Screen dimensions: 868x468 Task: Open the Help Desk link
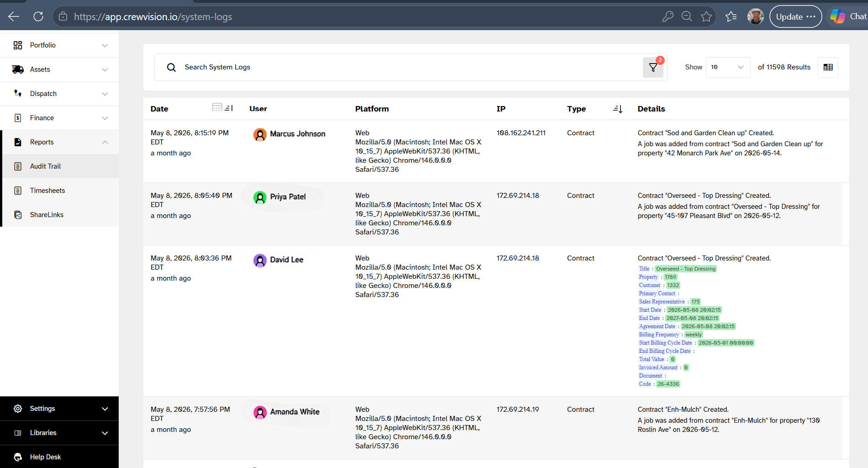59,457
